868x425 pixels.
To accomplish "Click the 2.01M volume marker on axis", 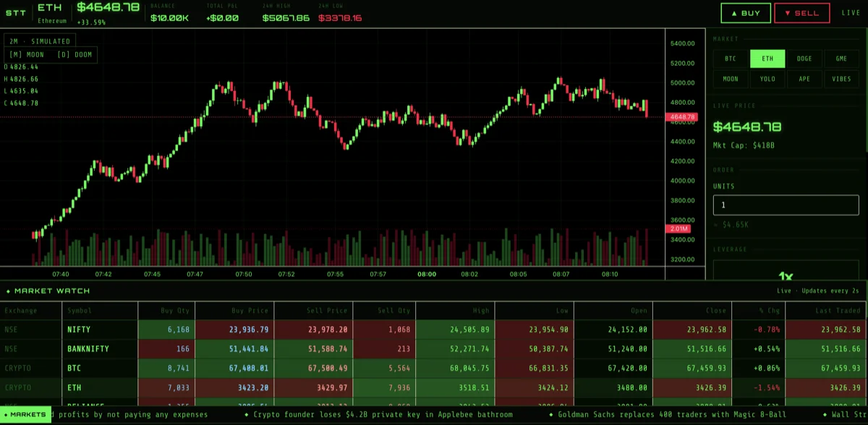I will pyautogui.click(x=678, y=229).
